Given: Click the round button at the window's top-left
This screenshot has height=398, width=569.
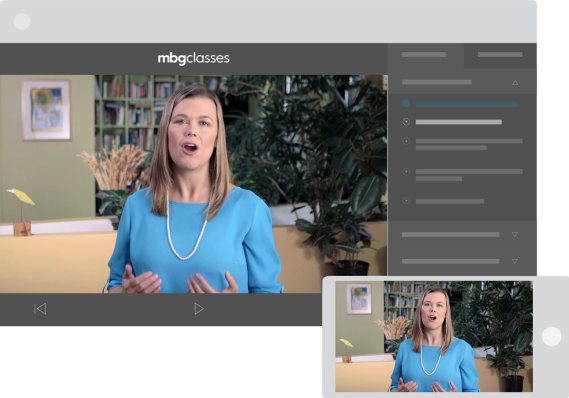Looking at the screenshot, I should (22, 21).
